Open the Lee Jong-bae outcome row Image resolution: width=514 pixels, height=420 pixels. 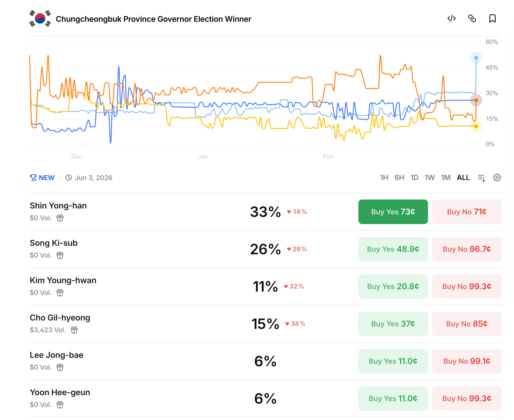point(154,361)
